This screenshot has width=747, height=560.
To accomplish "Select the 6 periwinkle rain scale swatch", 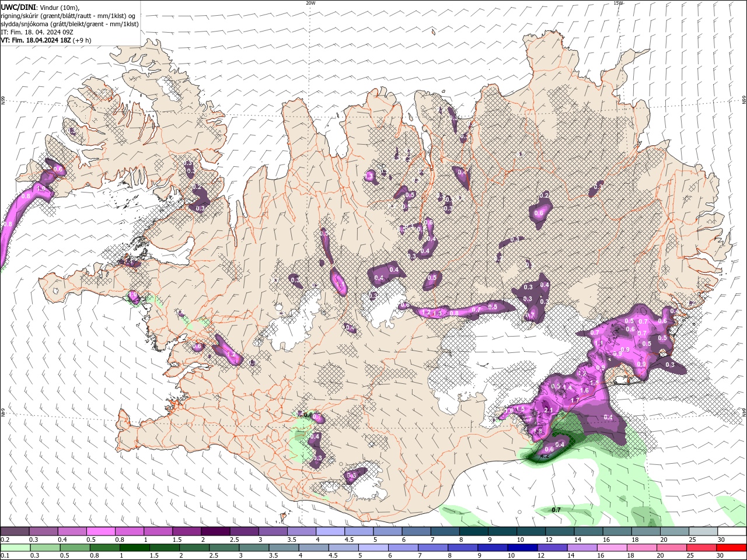I will pyautogui.click(x=403, y=548).
